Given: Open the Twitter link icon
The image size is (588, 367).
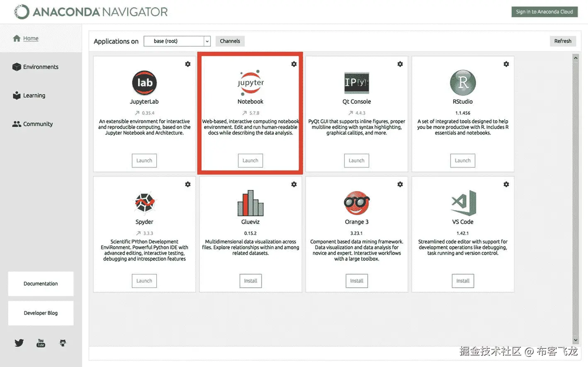Looking at the screenshot, I should (19, 343).
